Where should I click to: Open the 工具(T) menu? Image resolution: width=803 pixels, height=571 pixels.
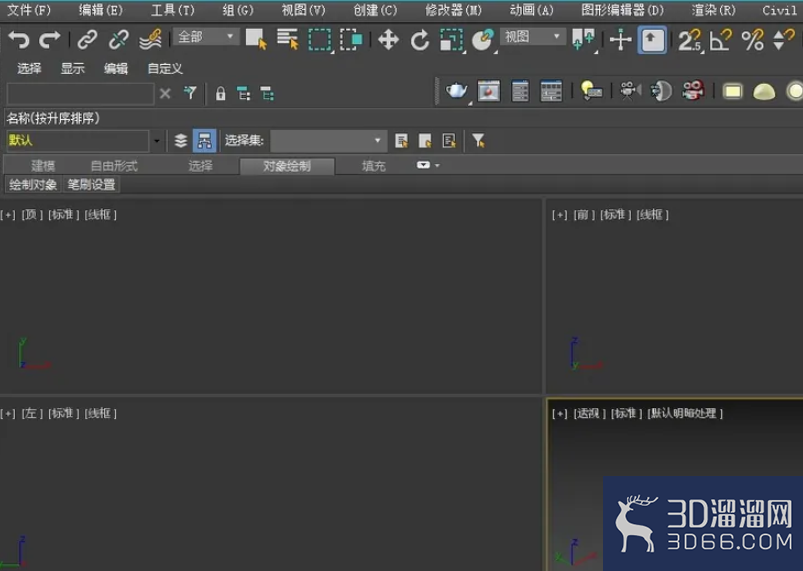click(x=173, y=10)
